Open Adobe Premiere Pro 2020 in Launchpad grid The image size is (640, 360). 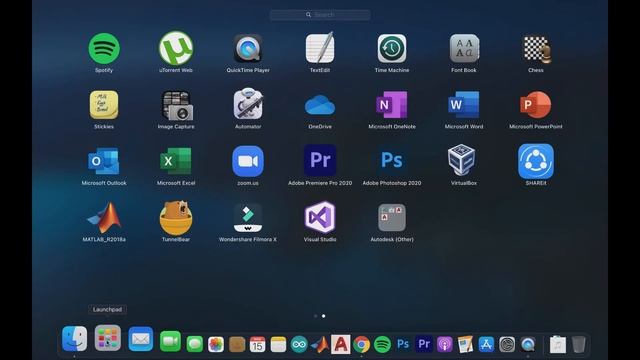point(320,160)
